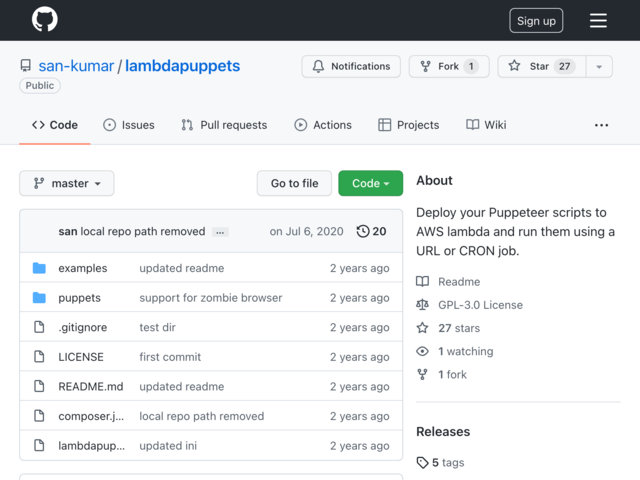
Task: Click the .gitignore file icon
Action: coord(39,327)
